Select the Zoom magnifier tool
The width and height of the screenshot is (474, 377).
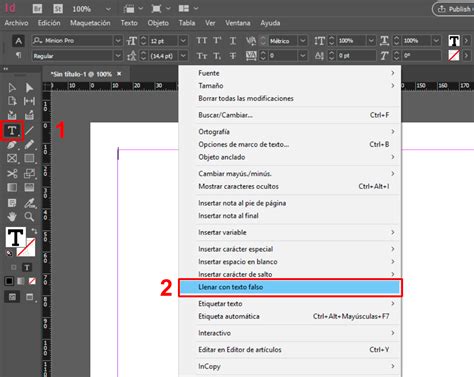point(29,217)
